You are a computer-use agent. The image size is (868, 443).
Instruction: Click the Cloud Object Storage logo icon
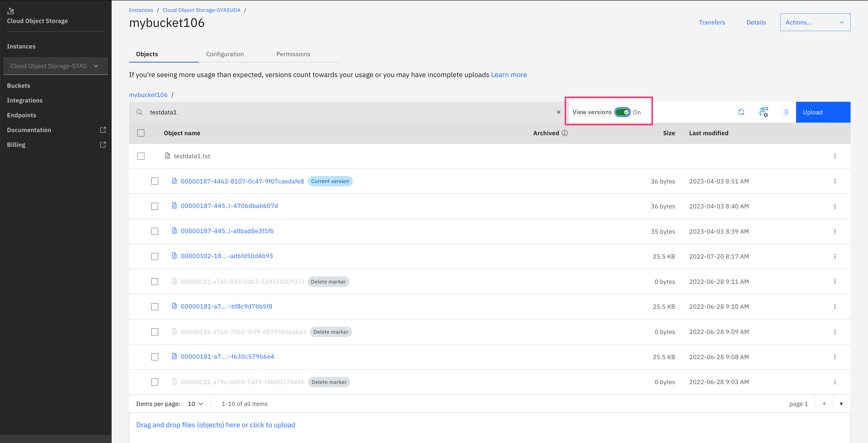11,11
